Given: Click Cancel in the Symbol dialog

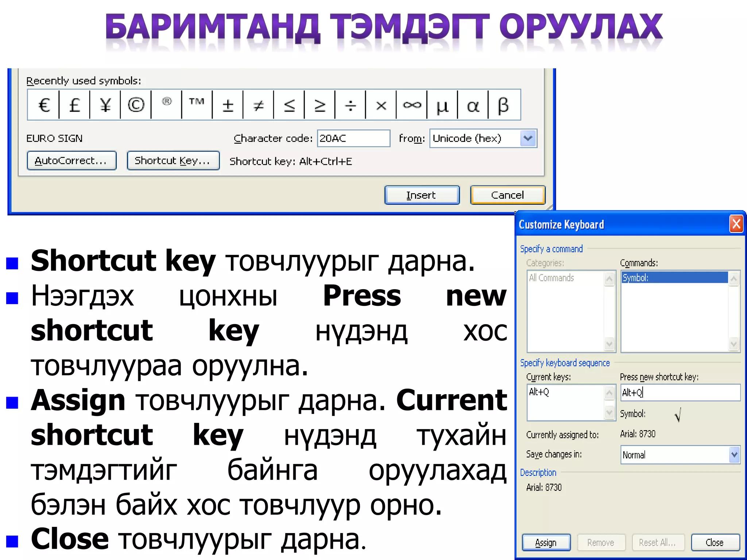Looking at the screenshot, I should 508,195.
